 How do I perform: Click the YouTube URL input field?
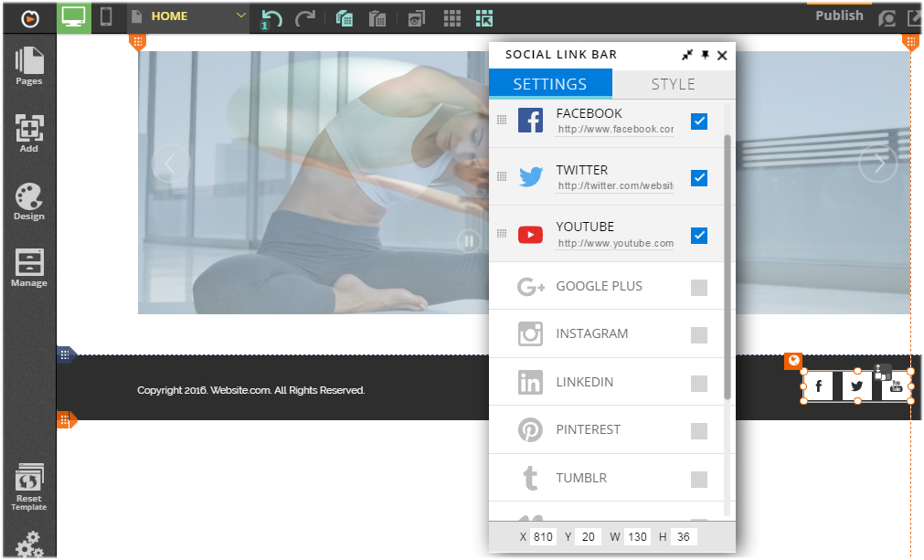(x=615, y=244)
